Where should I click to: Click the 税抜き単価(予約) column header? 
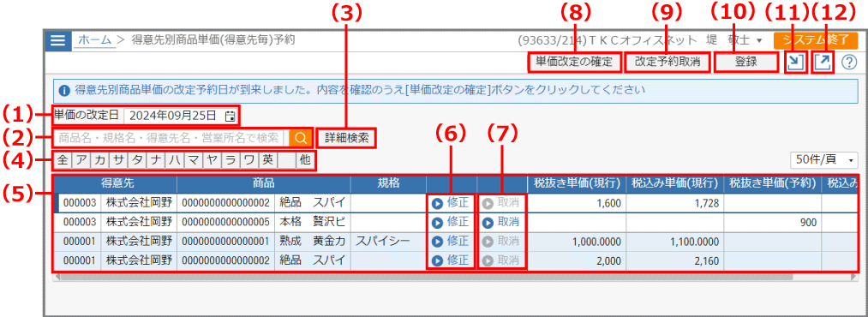click(773, 184)
